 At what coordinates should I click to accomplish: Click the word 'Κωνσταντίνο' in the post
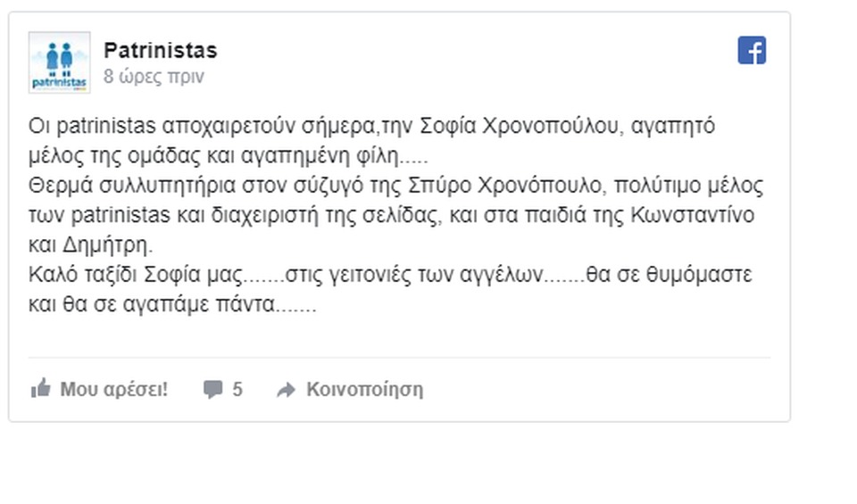pyautogui.click(x=693, y=215)
